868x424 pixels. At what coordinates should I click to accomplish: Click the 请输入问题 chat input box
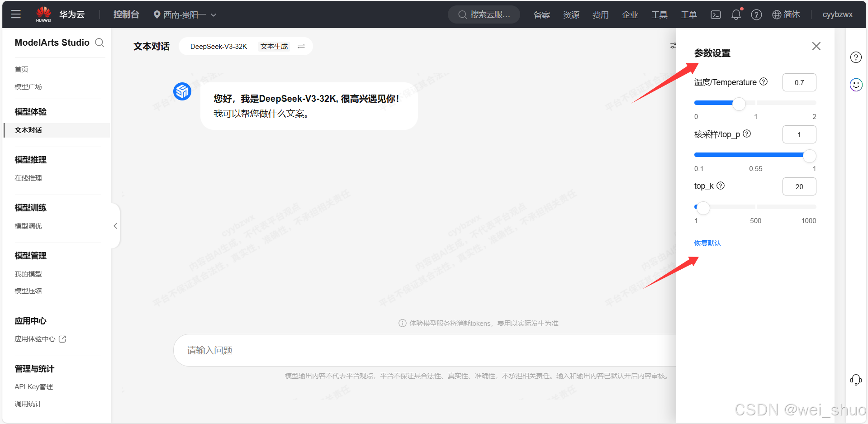[424, 350]
